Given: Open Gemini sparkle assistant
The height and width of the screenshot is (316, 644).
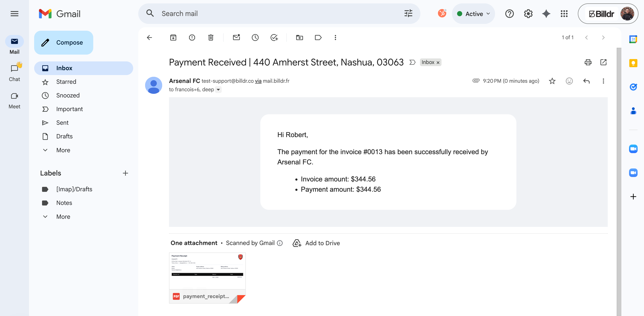Looking at the screenshot, I should [546, 14].
